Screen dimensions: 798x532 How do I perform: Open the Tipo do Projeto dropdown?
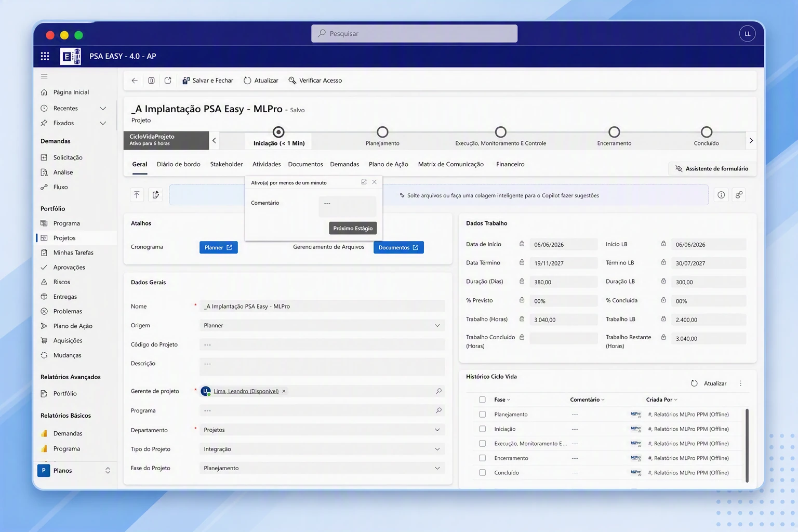click(322, 449)
